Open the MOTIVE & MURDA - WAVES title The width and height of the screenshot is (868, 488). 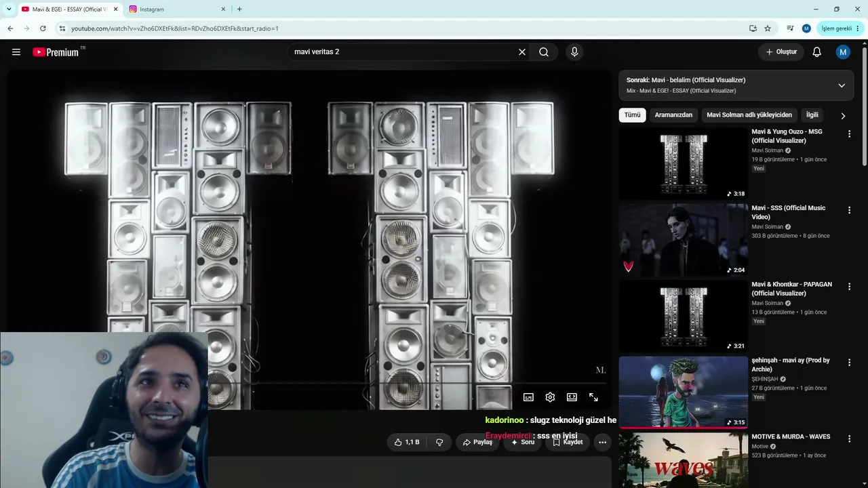coord(791,437)
